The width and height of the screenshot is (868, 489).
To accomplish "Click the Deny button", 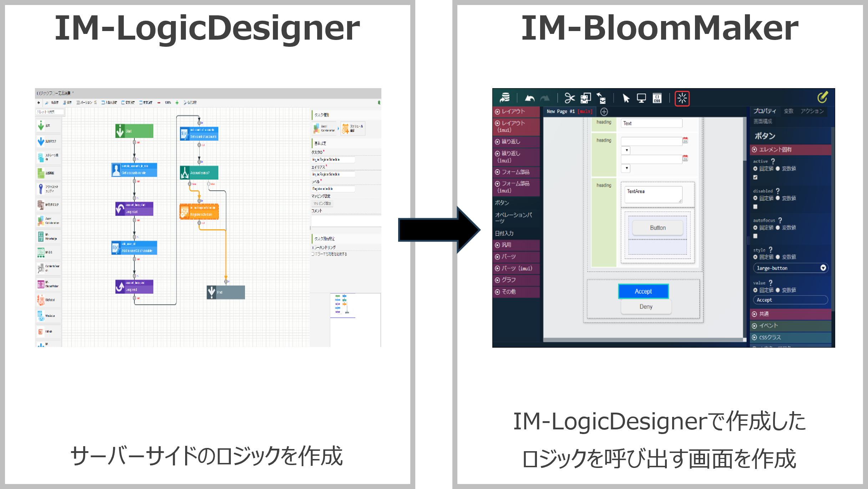I will coord(646,307).
